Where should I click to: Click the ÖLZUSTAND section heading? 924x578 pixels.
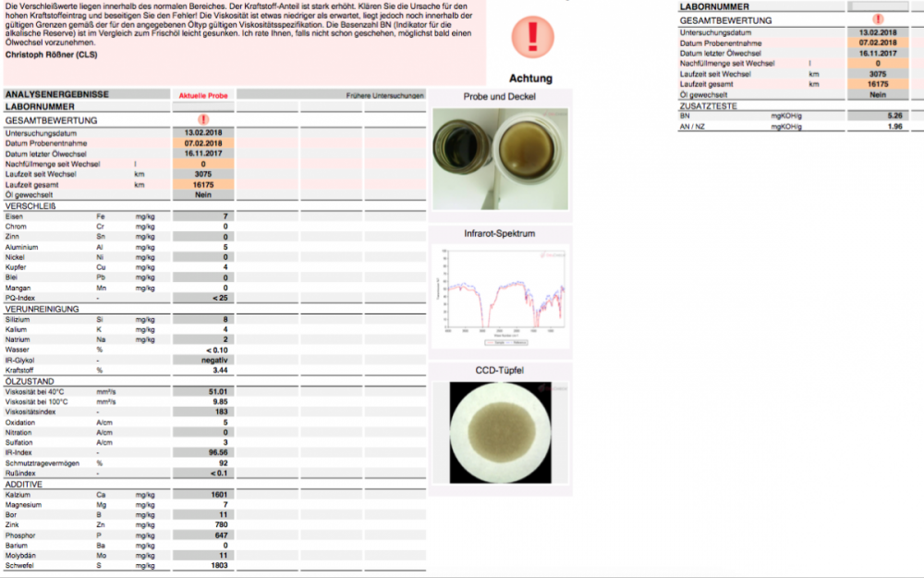[x=30, y=381]
